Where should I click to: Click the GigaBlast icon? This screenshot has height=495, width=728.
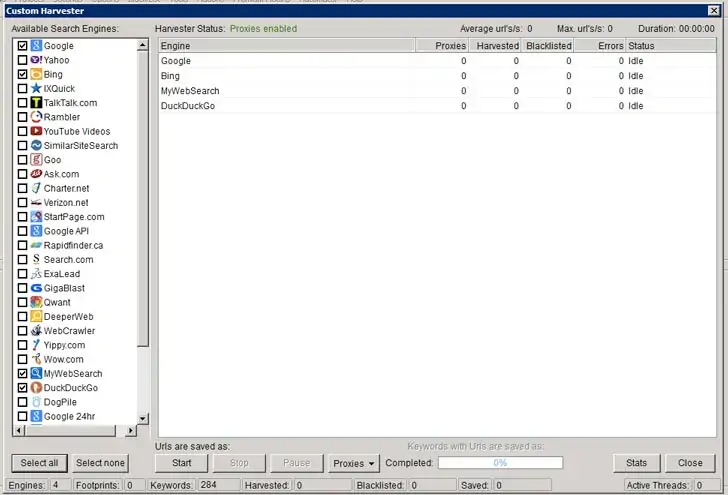coord(36,288)
